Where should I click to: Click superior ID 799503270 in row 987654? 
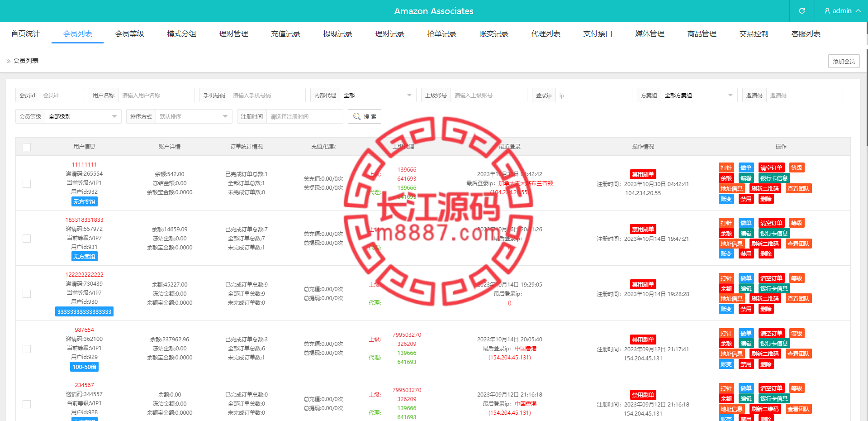(407, 335)
